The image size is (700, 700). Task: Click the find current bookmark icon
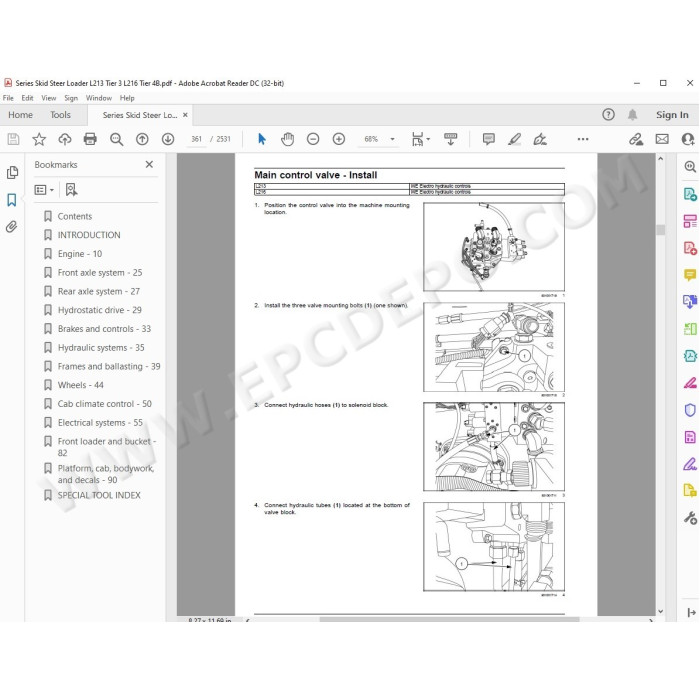pyautogui.click(x=71, y=190)
